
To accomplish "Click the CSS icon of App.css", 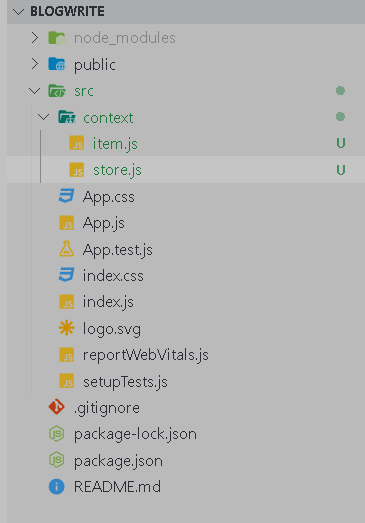I will pyautogui.click(x=66, y=196).
